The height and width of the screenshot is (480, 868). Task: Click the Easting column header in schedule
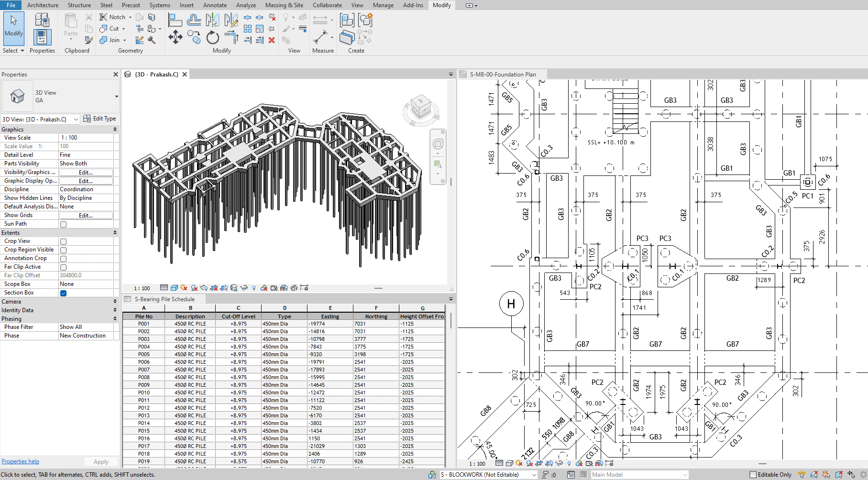click(x=330, y=316)
